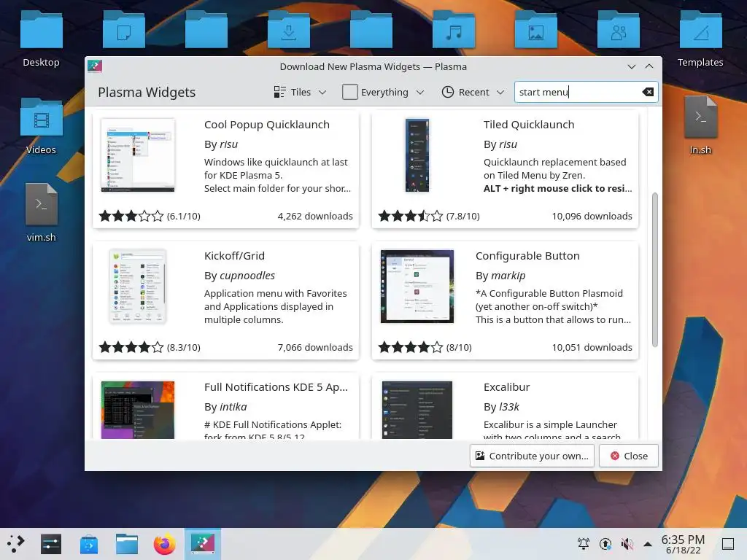Open the Music folder icon on desktop
This screenshot has height=560, width=747.
tap(454, 29)
